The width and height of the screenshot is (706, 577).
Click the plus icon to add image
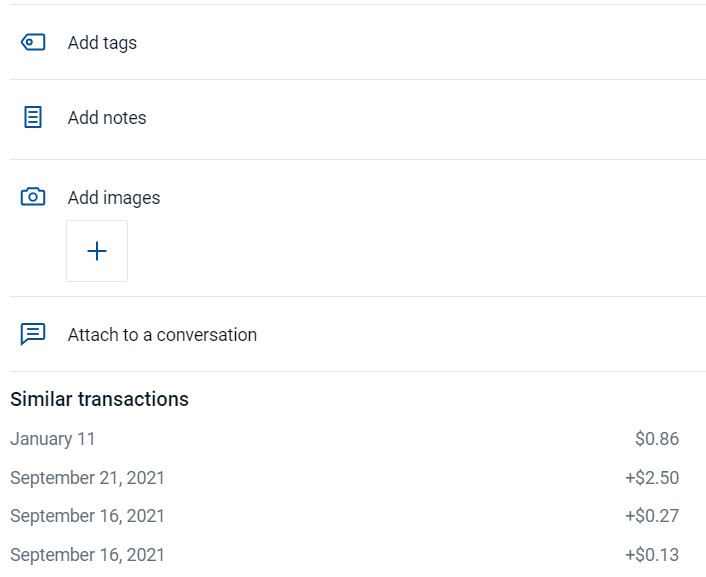click(x=97, y=251)
